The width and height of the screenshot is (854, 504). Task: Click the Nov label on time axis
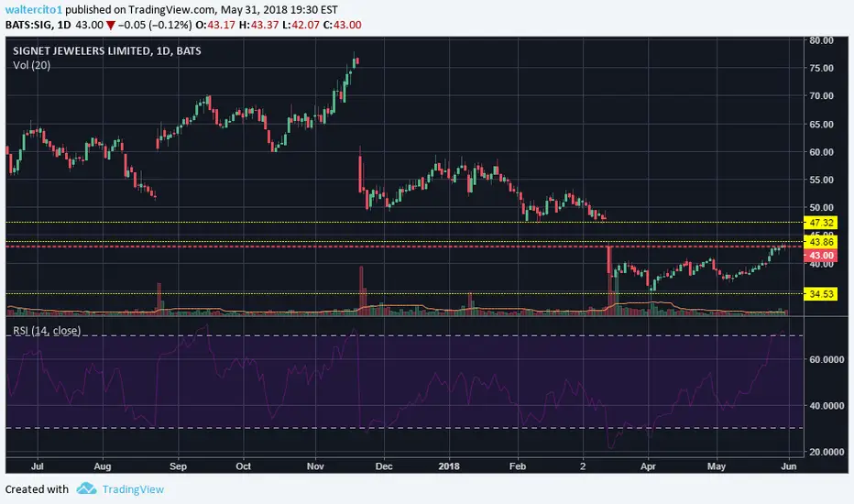[315, 466]
